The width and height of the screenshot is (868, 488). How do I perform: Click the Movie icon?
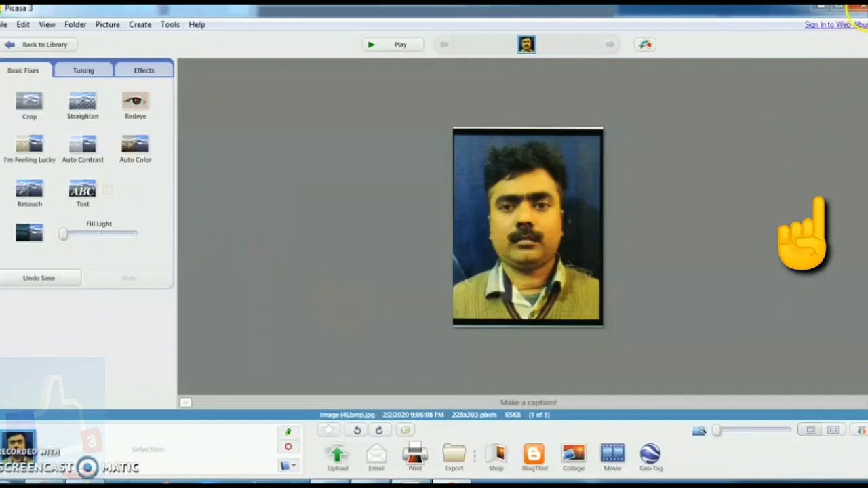612,454
